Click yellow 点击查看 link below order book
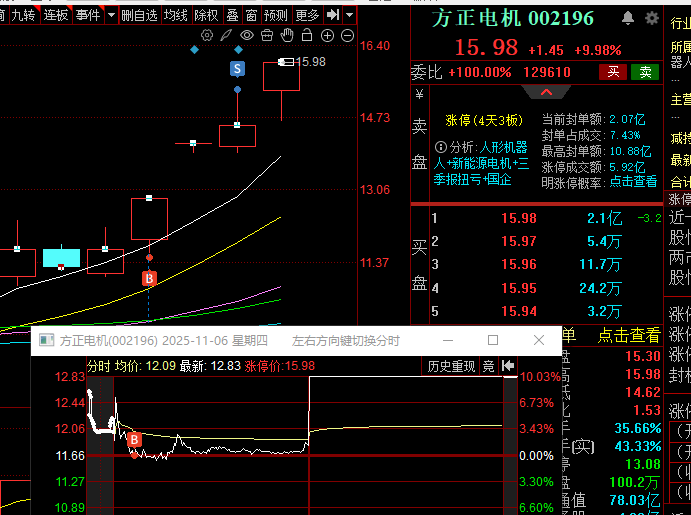 629,336
